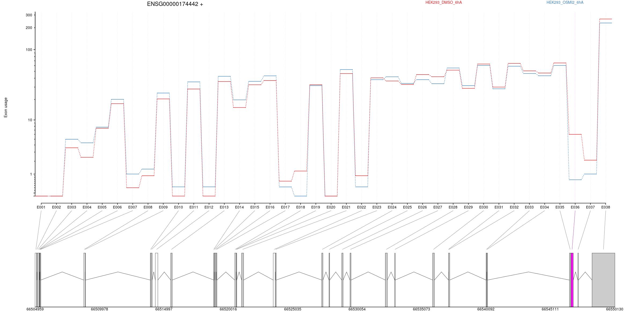Select the HEK293_OSMI2_6hA legend label
This screenshot has width=644, height=322.
coord(565,2)
